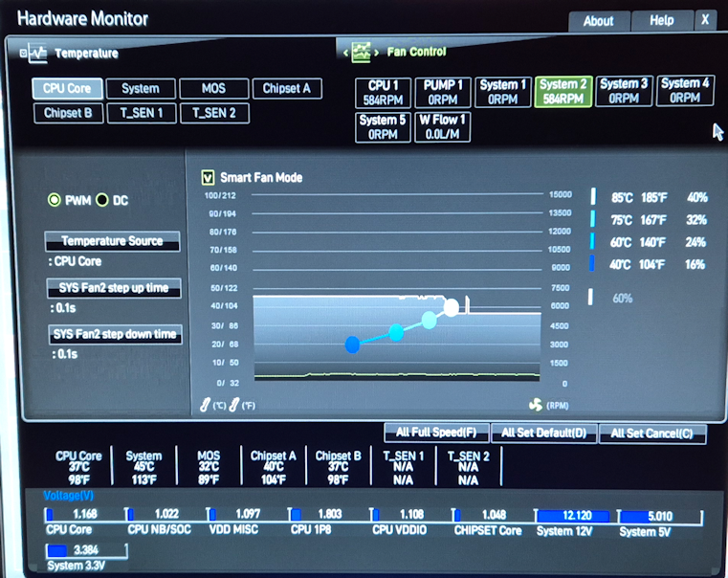Open the Help page
Screen dimensions: 728x578
point(662,20)
